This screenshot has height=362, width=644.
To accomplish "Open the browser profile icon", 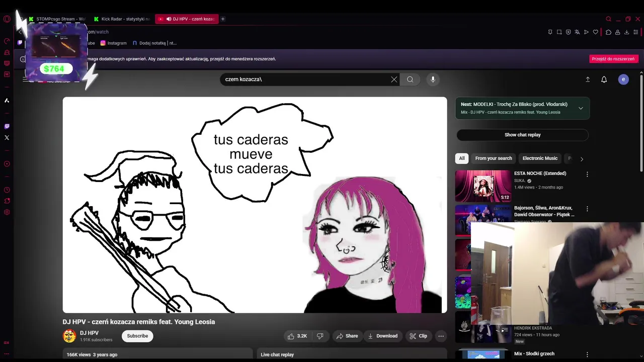I will 617,32.
